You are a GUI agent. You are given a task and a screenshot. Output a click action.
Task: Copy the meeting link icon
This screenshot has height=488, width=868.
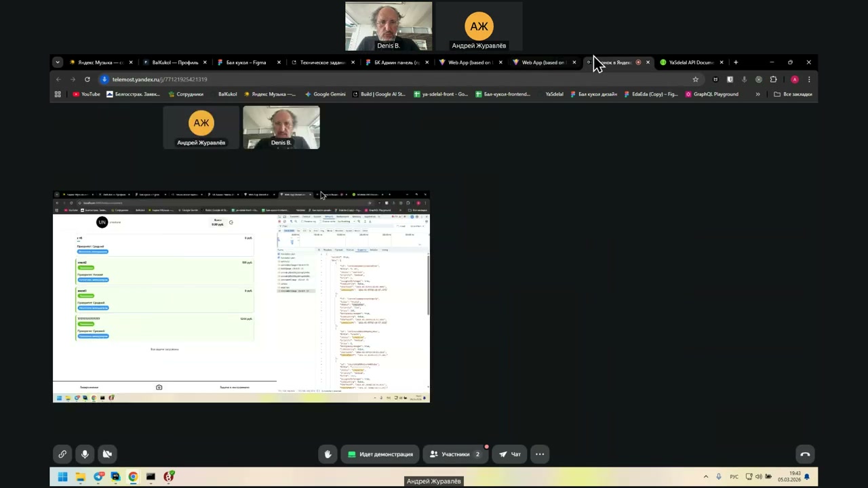[x=62, y=454]
